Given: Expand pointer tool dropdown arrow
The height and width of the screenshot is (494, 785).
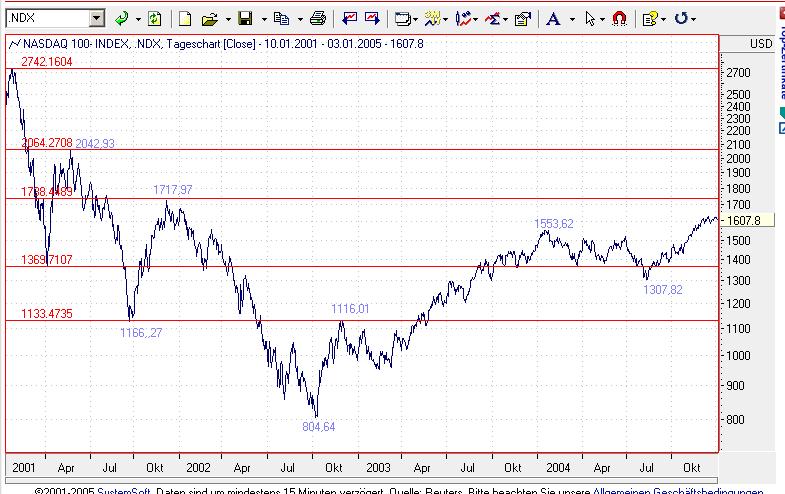Looking at the screenshot, I should point(602,20).
